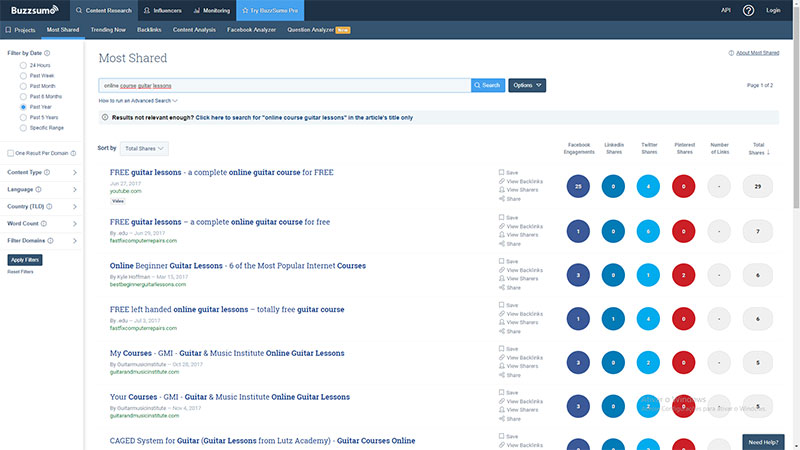Open the Projects tab
This screenshot has height=450, width=800.
pos(20,30)
